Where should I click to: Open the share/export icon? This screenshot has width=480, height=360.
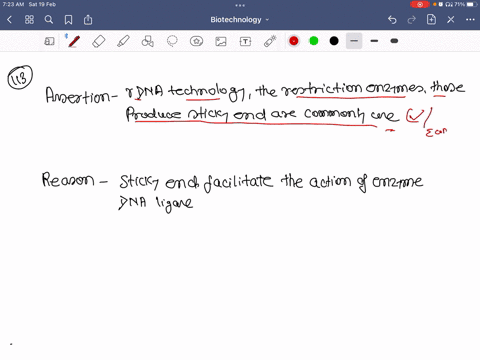click(88, 20)
